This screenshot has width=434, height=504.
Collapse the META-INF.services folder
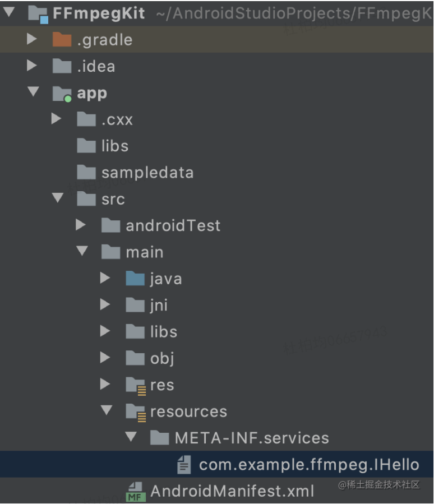(x=131, y=437)
